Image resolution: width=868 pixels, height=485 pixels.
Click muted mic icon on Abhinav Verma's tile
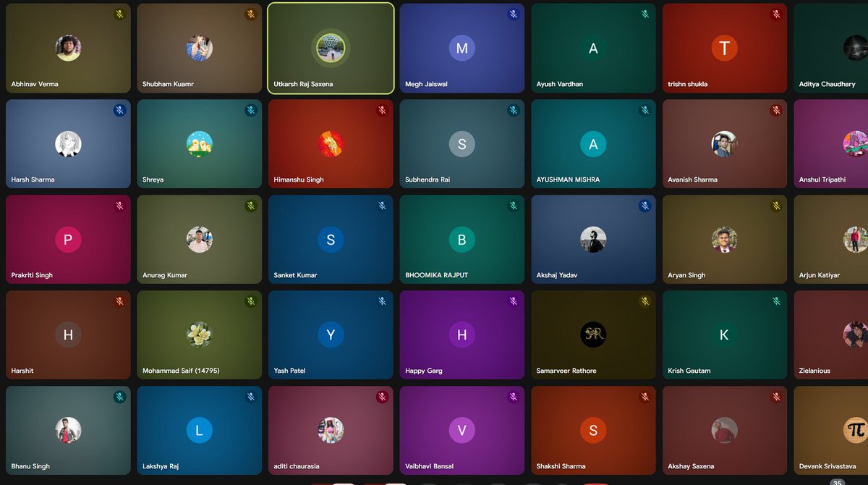119,14
